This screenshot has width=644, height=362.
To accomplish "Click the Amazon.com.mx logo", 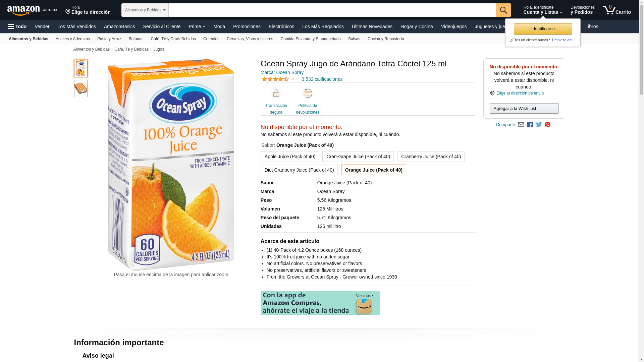I will [32, 10].
